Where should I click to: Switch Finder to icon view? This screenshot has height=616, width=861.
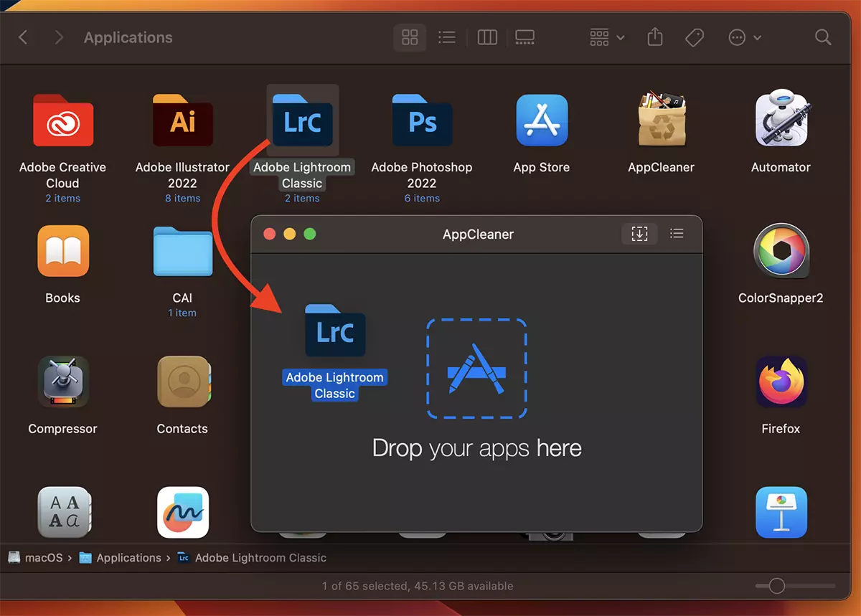coord(410,37)
